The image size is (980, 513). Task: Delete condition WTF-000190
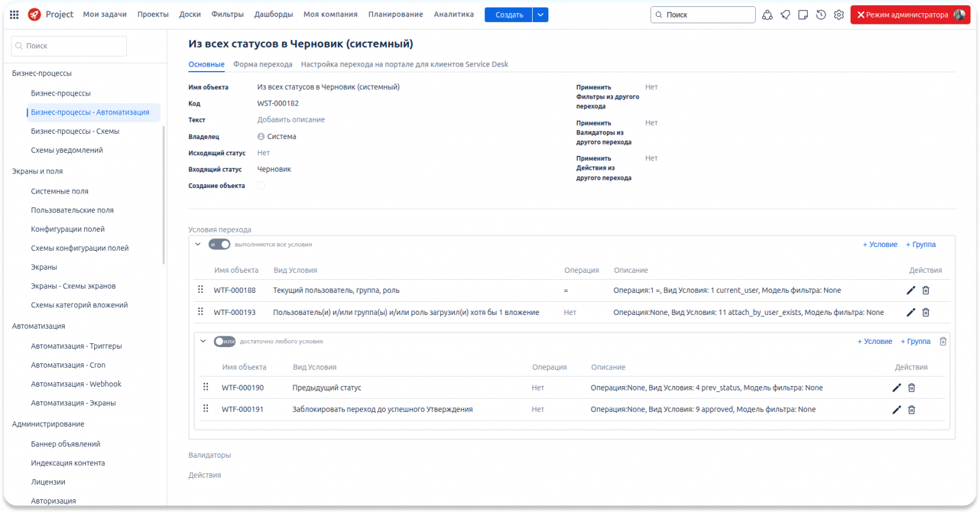(912, 388)
